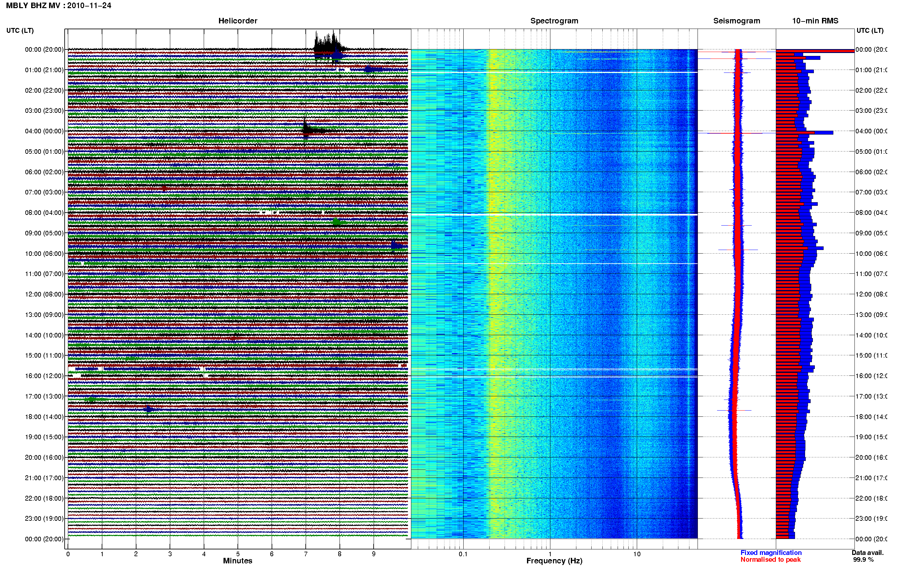Image resolution: width=924 pixels, height=578 pixels.
Task: Click the left 'UTC (LT)' axis label
Action: (x=20, y=31)
